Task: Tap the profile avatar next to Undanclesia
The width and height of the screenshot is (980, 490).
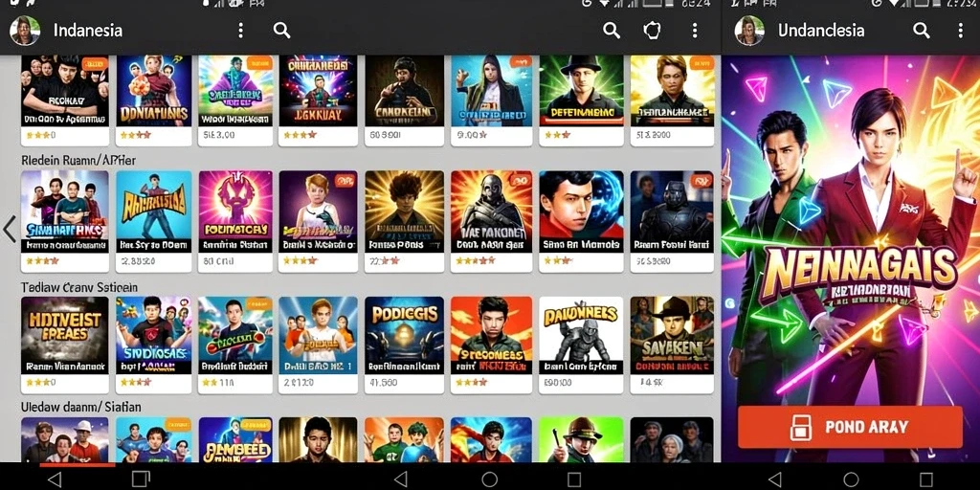Action: tap(749, 31)
